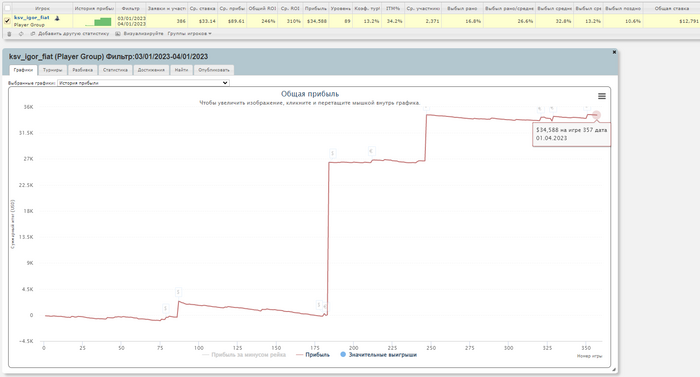Sort by Общий ROI column header
Image resolution: width=700 pixels, height=377 pixels.
pos(262,8)
